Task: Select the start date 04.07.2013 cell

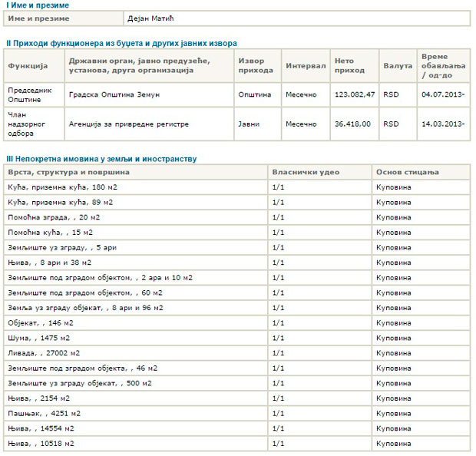Action: click(x=442, y=95)
